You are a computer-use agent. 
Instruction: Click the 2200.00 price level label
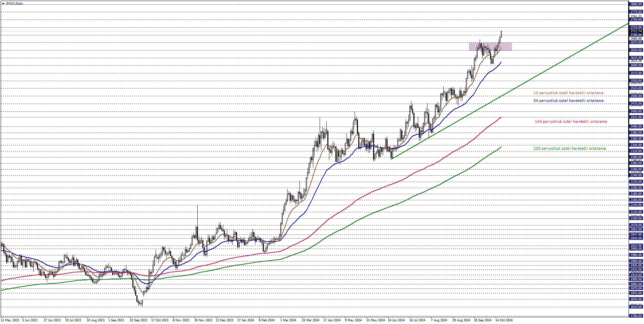pos(636,188)
